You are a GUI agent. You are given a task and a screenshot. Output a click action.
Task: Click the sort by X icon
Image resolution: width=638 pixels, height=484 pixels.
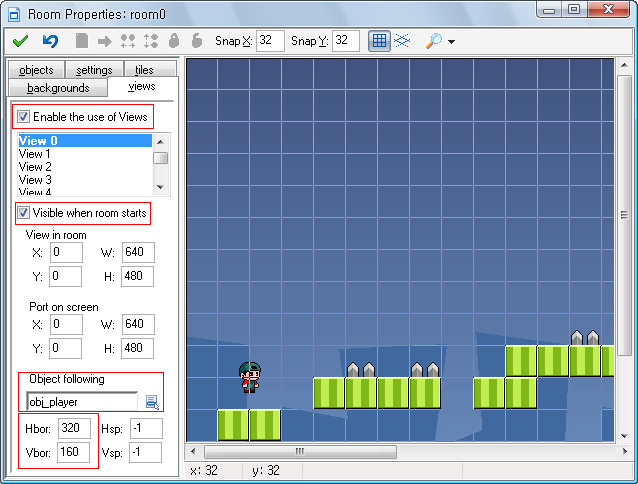coord(128,41)
